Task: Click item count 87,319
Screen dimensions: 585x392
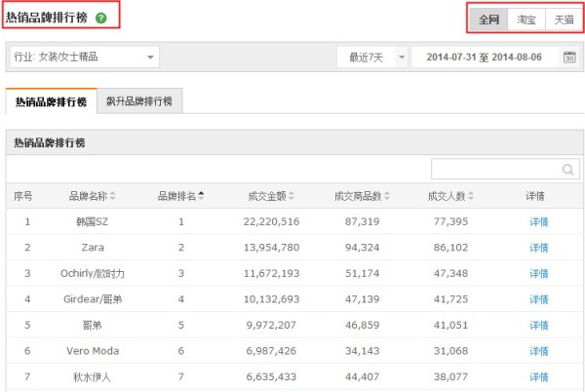Action: point(362,222)
